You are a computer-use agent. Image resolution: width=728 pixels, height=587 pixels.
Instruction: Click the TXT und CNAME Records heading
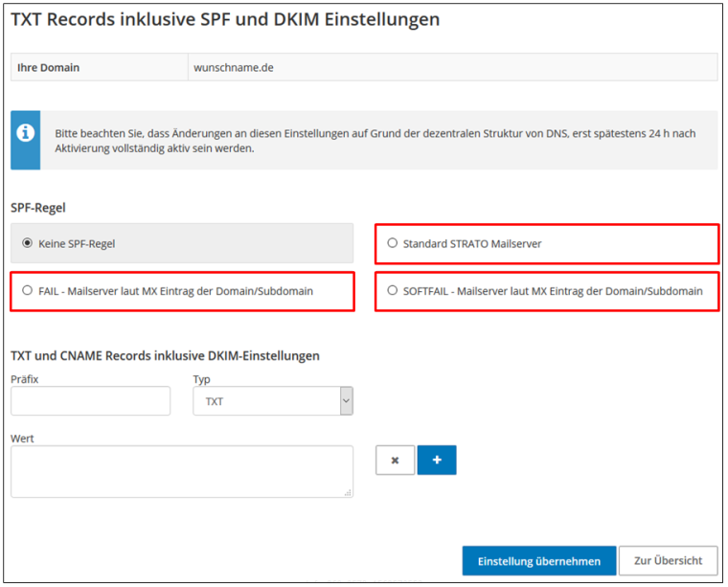coord(166,356)
